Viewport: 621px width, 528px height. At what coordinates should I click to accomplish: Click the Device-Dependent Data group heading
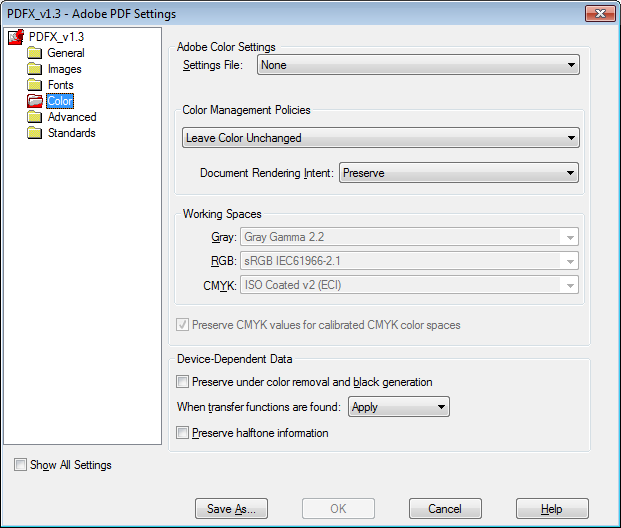tap(234, 359)
